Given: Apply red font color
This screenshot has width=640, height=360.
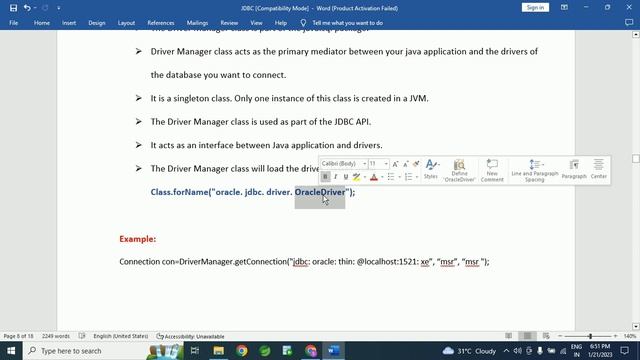Looking at the screenshot, I should (x=374, y=177).
